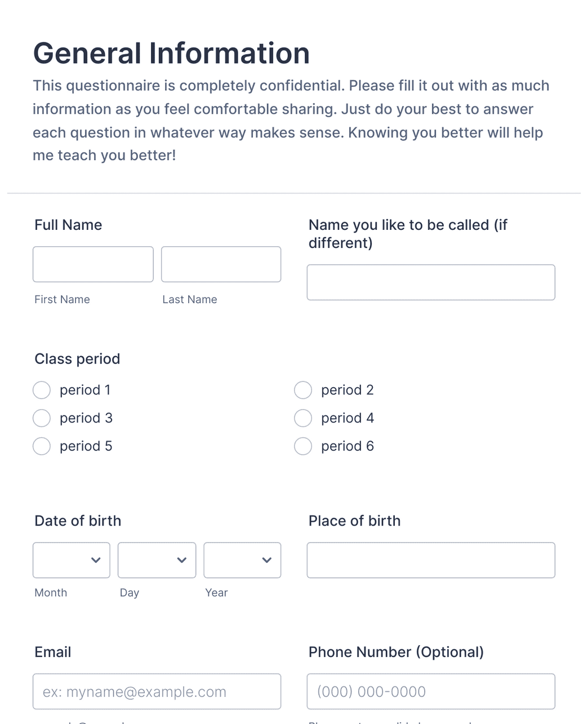Image resolution: width=588 pixels, height=724 pixels.
Task: Select the period 2 radio button
Action: coord(302,390)
